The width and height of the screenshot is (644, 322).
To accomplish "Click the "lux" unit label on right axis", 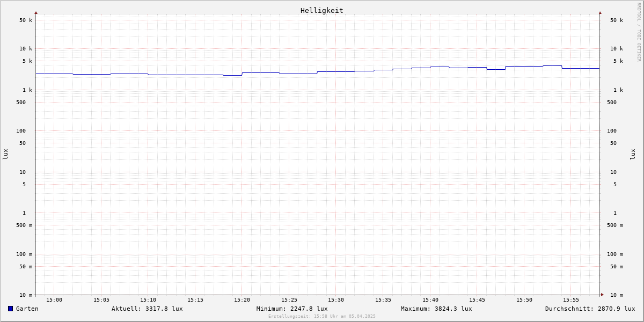I will [633, 154].
